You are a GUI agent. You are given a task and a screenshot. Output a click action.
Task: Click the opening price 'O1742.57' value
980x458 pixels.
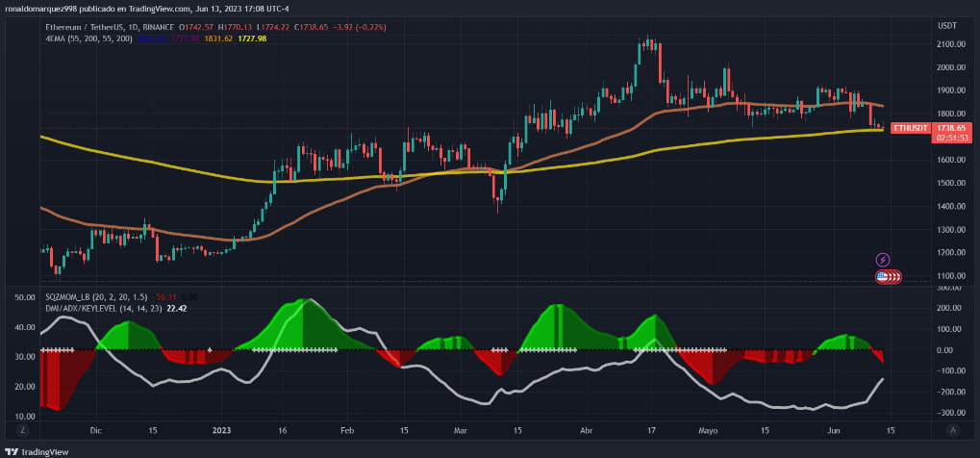[196, 28]
